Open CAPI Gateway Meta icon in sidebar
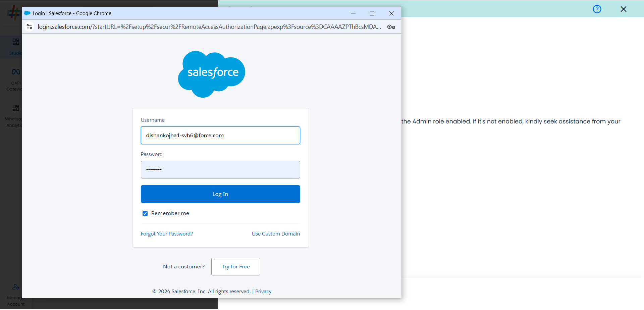 click(x=16, y=72)
